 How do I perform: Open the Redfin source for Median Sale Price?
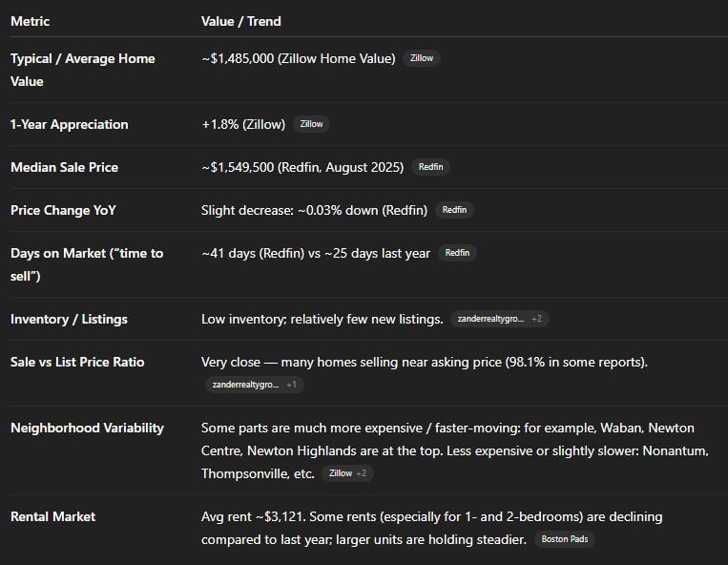[431, 167]
